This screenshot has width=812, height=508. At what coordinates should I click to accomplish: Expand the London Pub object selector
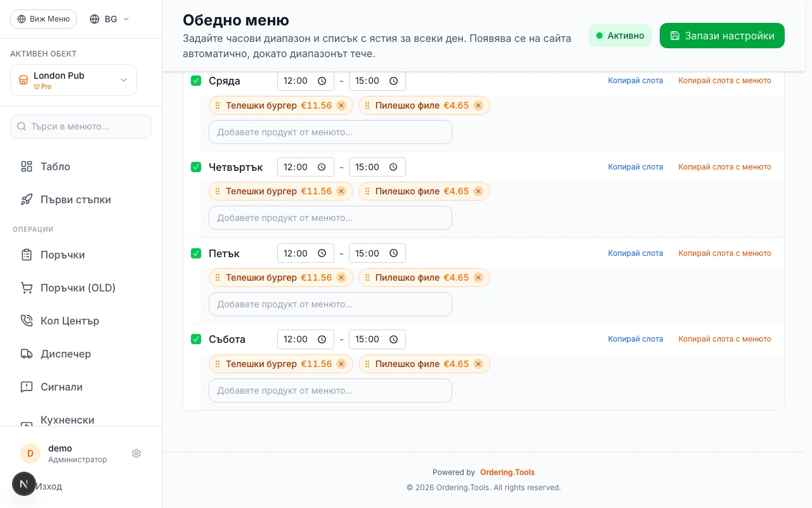coord(74,80)
